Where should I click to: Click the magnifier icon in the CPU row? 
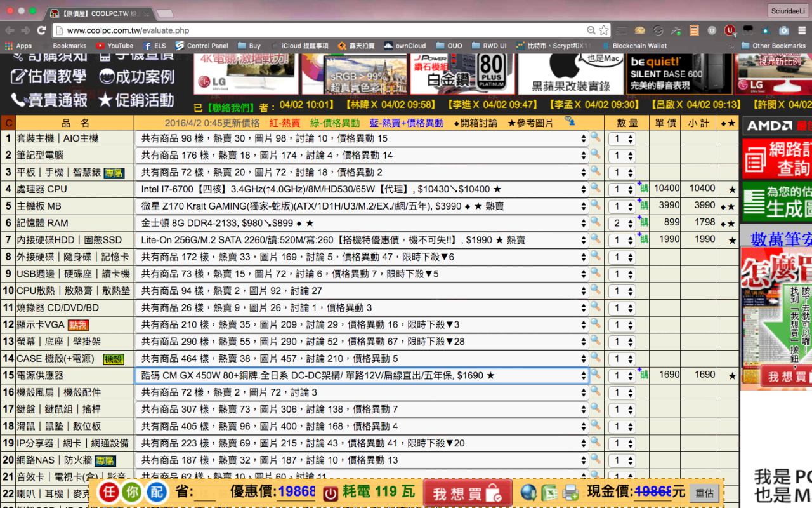(595, 188)
